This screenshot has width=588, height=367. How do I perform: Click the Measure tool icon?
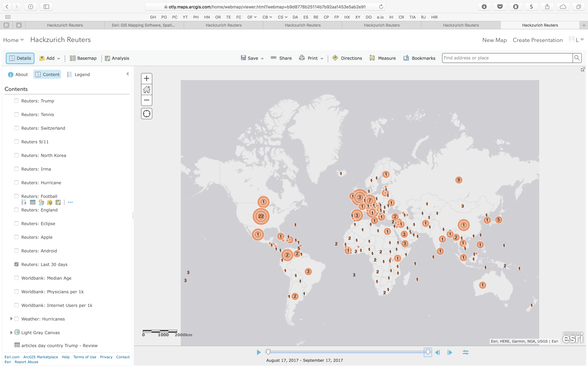372,58
